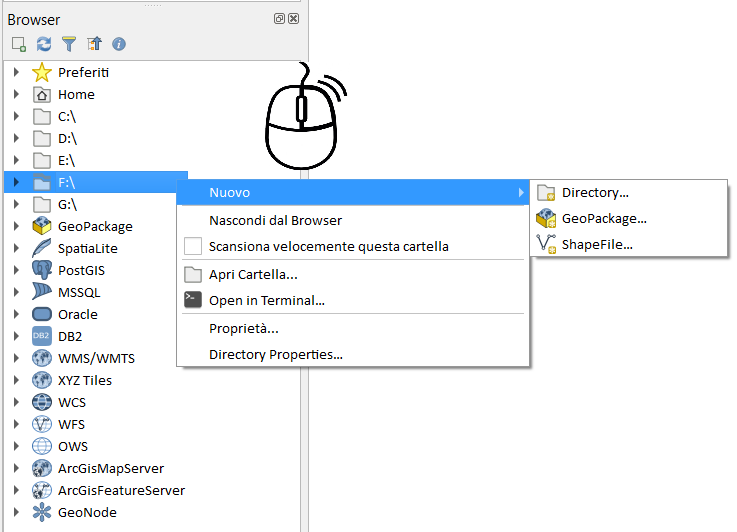Open Directory Properties... from context menu
The height and width of the screenshot is (532, 737).
pyautogui.click(x=275, y=354)
